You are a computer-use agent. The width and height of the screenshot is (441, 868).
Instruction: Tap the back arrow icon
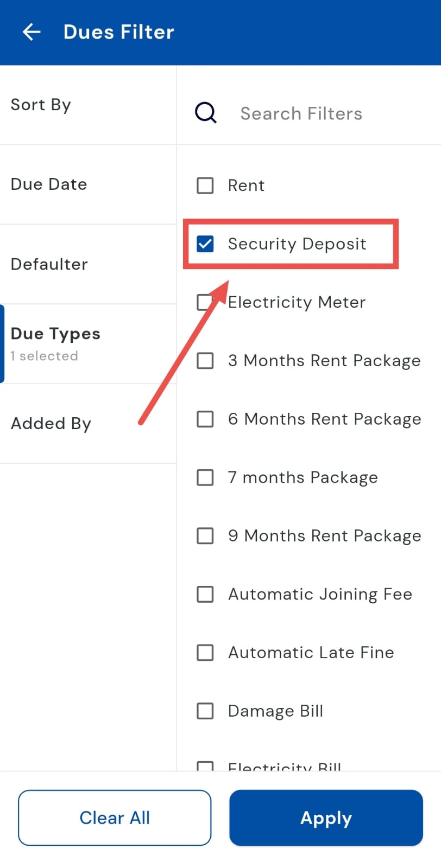[31, 32]
